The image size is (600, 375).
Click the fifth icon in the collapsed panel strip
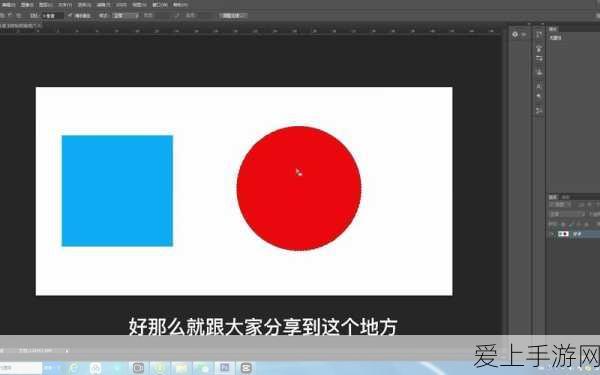point(539,86)
